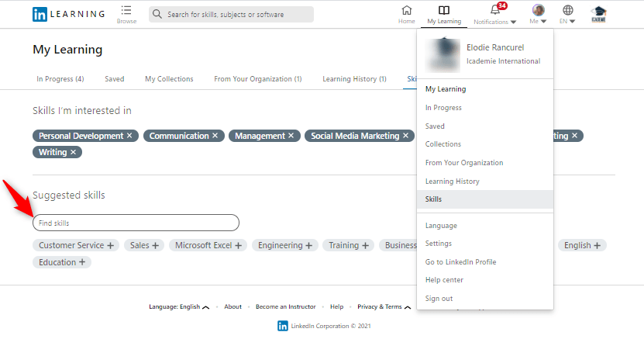Select Skills in the dropdown menu
Image resolution: width=644 pixels, height=339 pixels.
[485, 199]
